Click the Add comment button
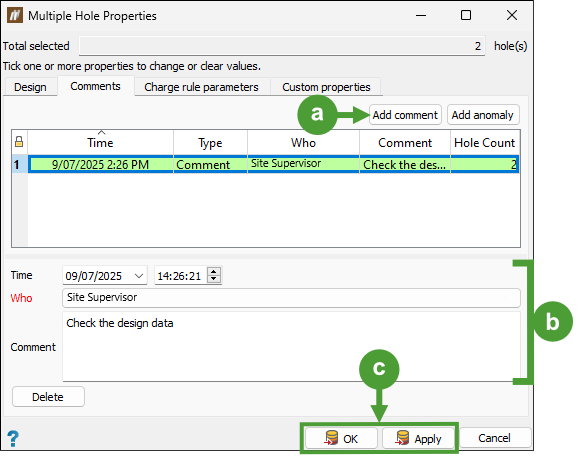The width and height of the screenshot is (584, 456). click(405, 115)
